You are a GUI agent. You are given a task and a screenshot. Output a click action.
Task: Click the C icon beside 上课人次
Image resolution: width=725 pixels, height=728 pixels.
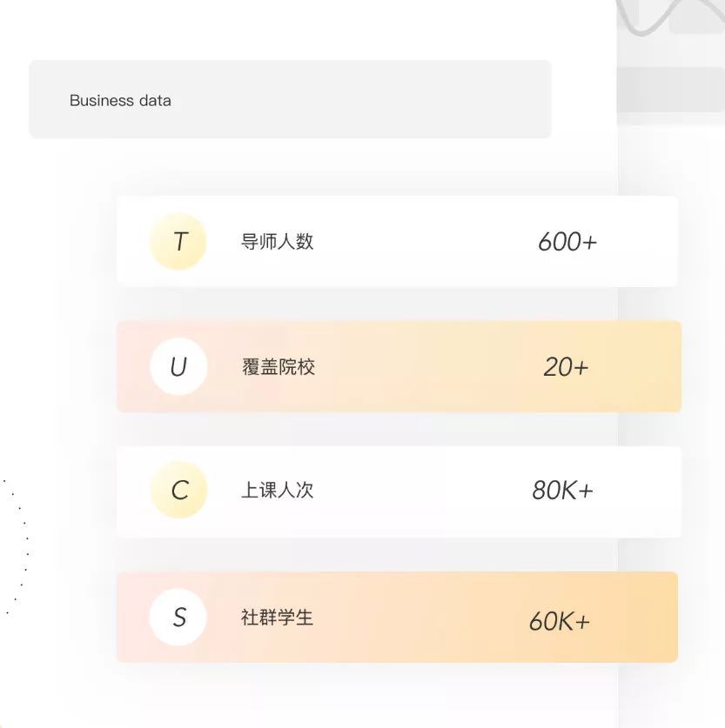tap(178, 491)
